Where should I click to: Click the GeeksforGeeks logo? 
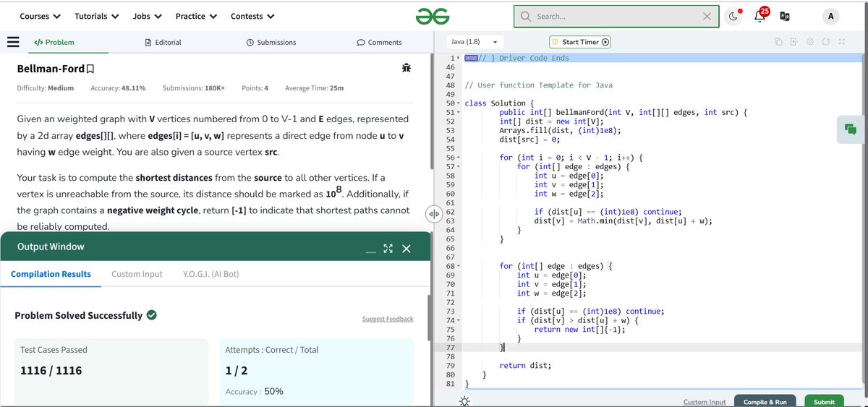[x=433, y=16]
